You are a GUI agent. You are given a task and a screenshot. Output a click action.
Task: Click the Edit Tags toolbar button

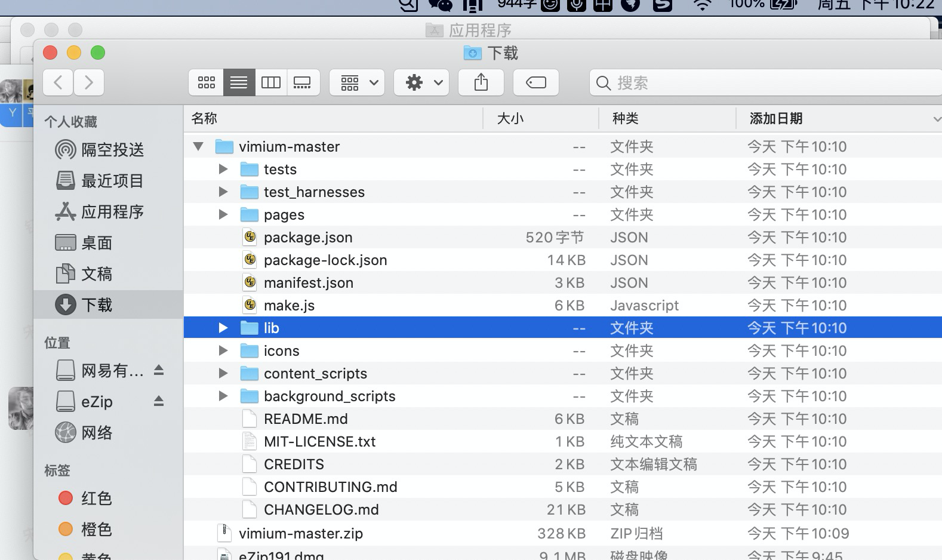(536, 82)
